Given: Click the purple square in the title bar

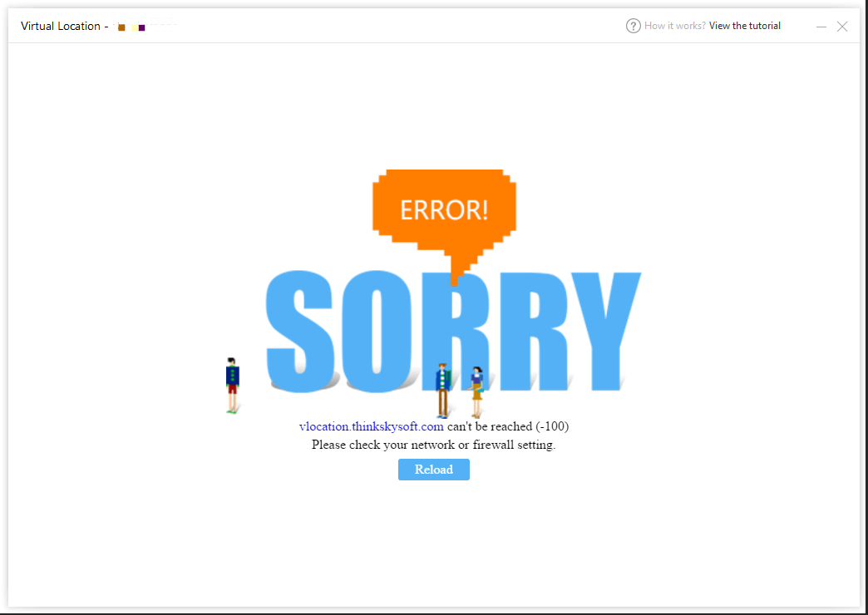Looking at the screenshot, I should 142,27.
